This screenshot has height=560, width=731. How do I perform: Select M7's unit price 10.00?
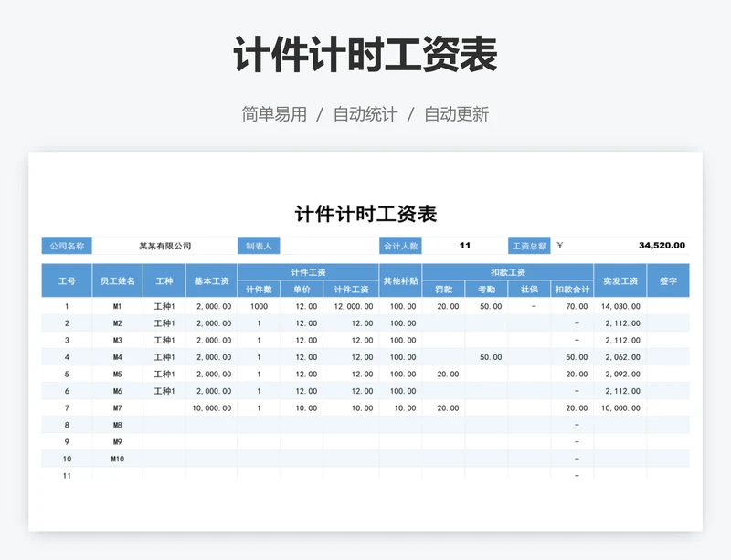[302, 408]
